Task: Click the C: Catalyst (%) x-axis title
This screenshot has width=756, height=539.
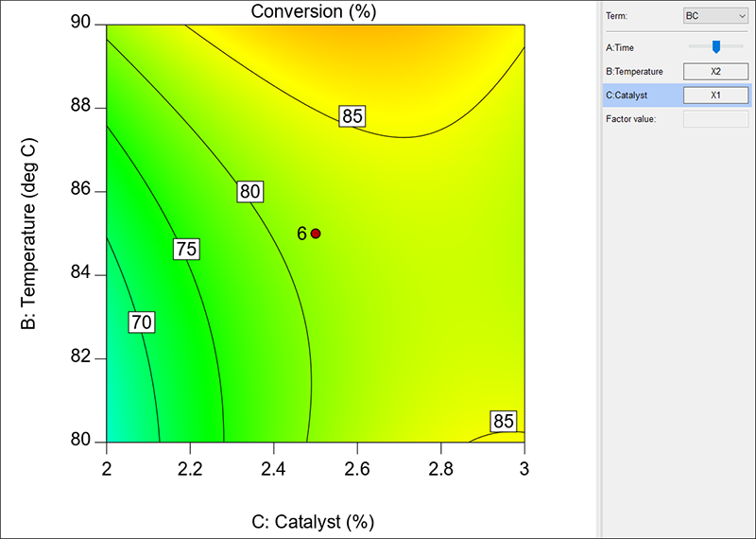Action: pyautogui.click(x=315, y=521)
